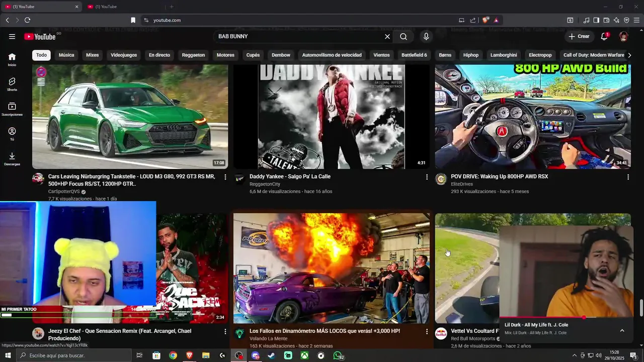
Task: Clear the search text with the X
Action: click(x=387, y=36)
